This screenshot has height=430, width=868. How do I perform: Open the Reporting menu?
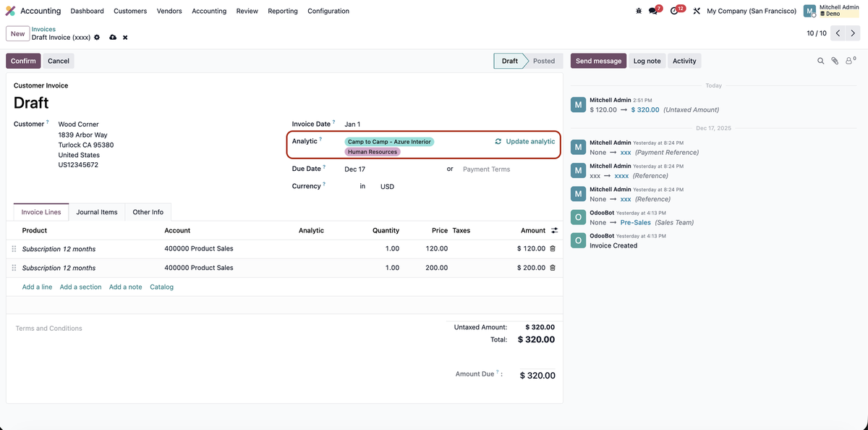282,10
